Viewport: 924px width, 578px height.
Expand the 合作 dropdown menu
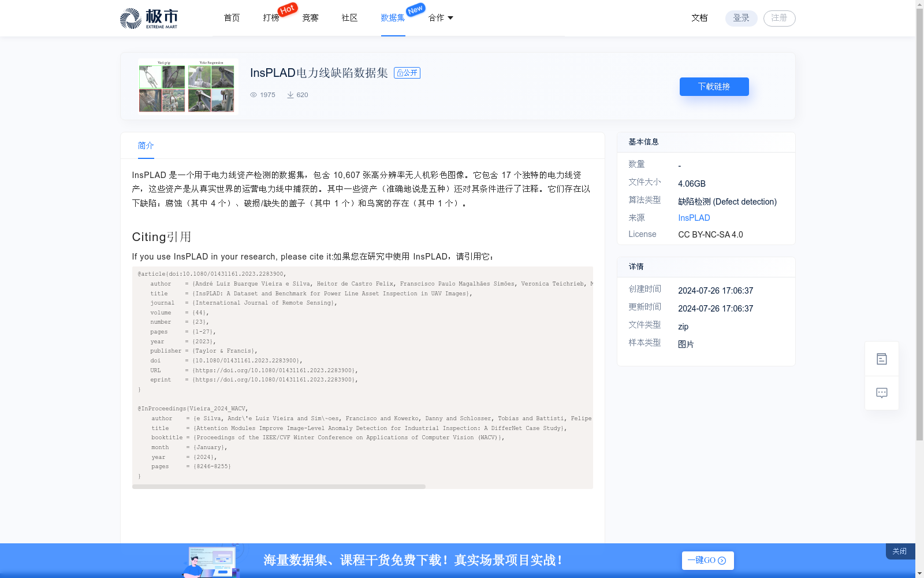coord(441,18)
